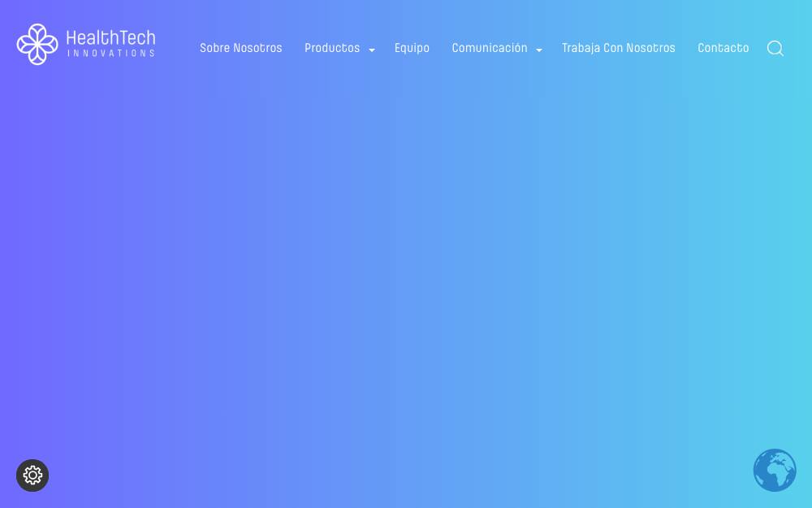This screenshot has width=812, height=508.
Task: Click the HealthTech Innovations flower logo
Action: (37, 44)
